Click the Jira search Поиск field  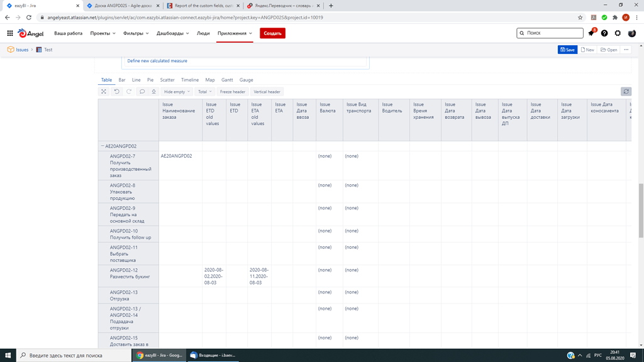[x=550, y=32]
